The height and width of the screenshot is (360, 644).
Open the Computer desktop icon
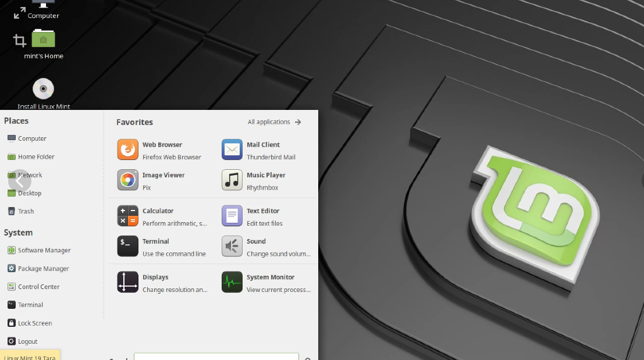point(43,4)
